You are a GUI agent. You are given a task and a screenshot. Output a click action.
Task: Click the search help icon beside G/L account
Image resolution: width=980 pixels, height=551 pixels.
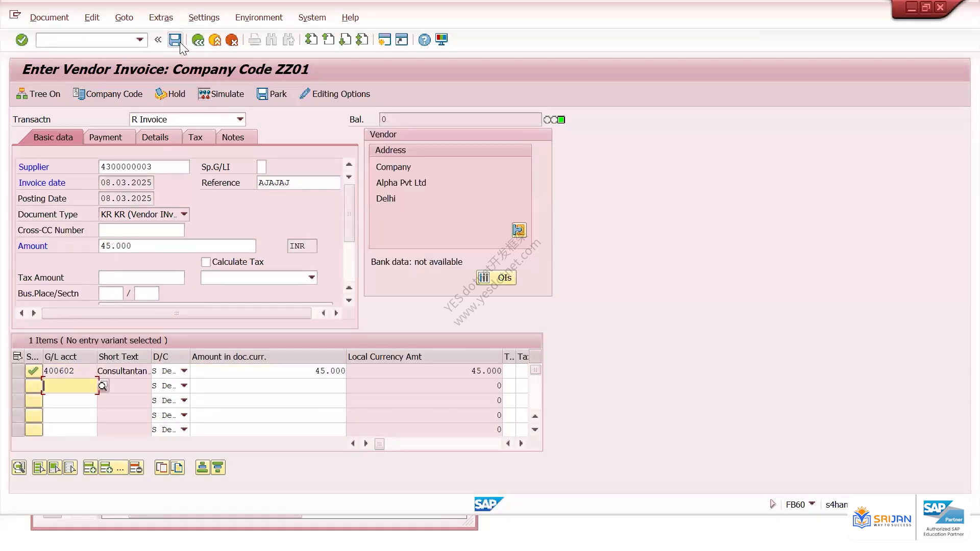(103, 386)
